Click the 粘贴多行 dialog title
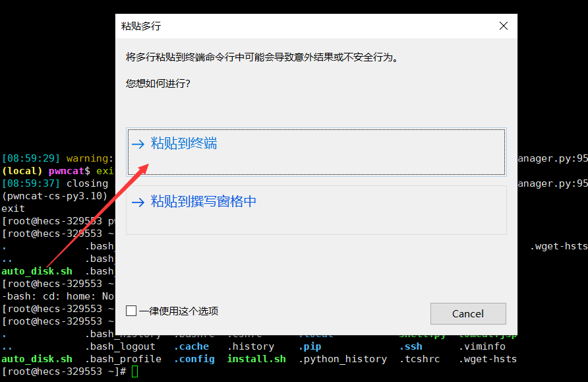Viewport: 588px width, 382px height. pos(140,26)
